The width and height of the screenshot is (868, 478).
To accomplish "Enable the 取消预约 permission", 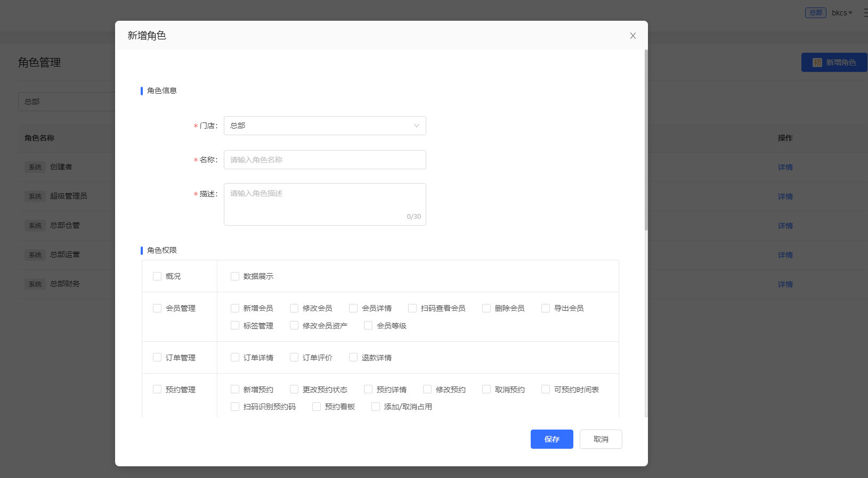I will (x=486, y=389).
